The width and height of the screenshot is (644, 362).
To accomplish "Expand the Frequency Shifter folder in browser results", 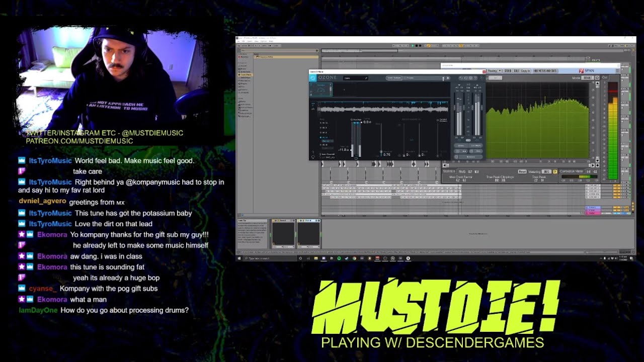I will point(255,57).
